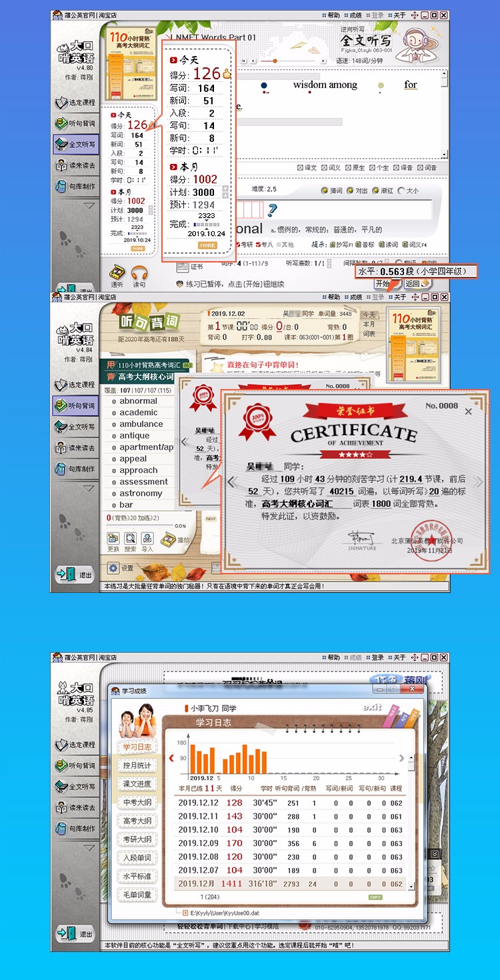This screenshot has height=980, width=500.
Task: Open 成绩 menu in the v4.84 window
Action: coord(353,297)
